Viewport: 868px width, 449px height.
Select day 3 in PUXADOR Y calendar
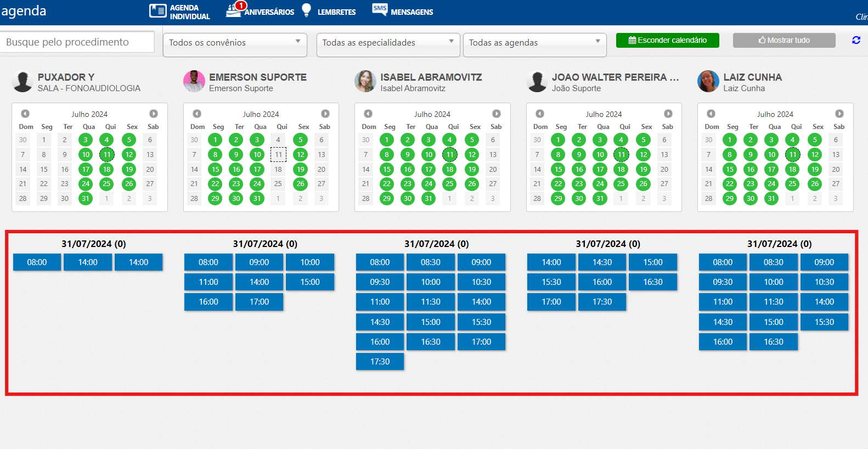86,140
